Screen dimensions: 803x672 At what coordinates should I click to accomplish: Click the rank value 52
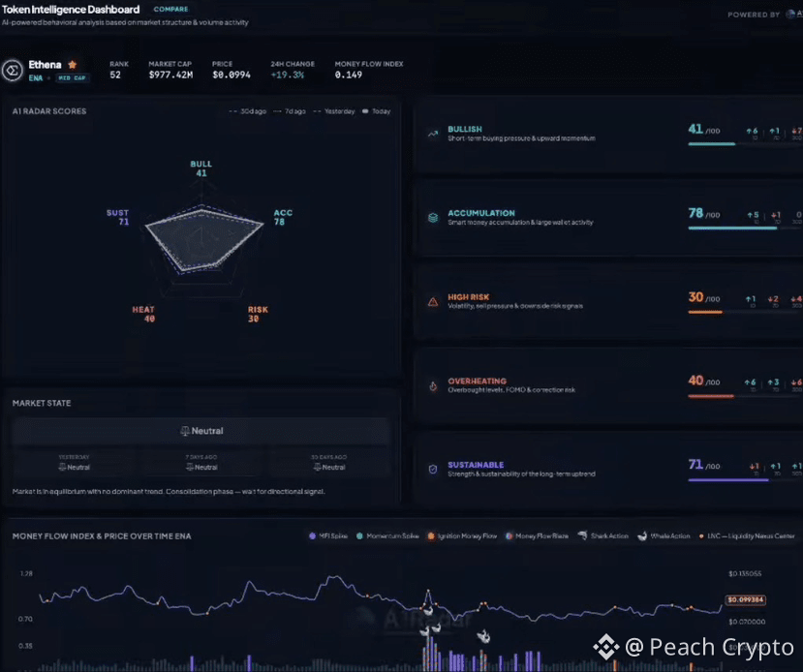(115, 75)
